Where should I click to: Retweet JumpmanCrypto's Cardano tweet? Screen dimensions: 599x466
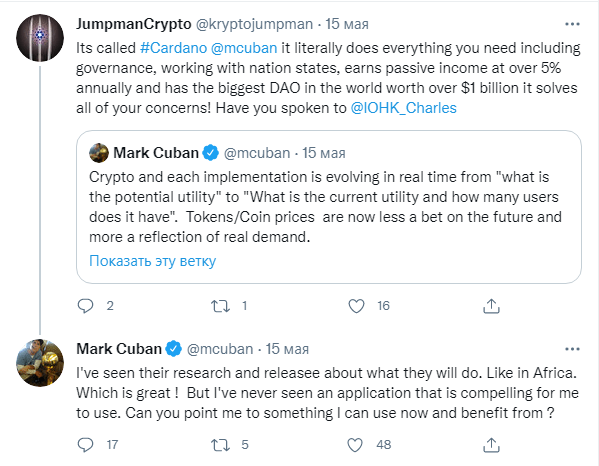[x=220, y=306]
